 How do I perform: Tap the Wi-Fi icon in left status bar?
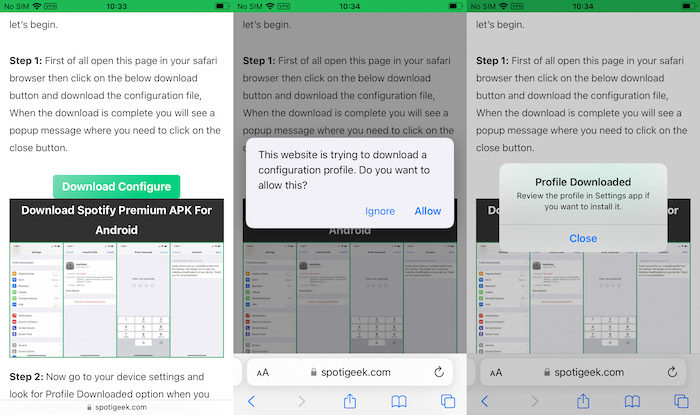tap(37, 6)
